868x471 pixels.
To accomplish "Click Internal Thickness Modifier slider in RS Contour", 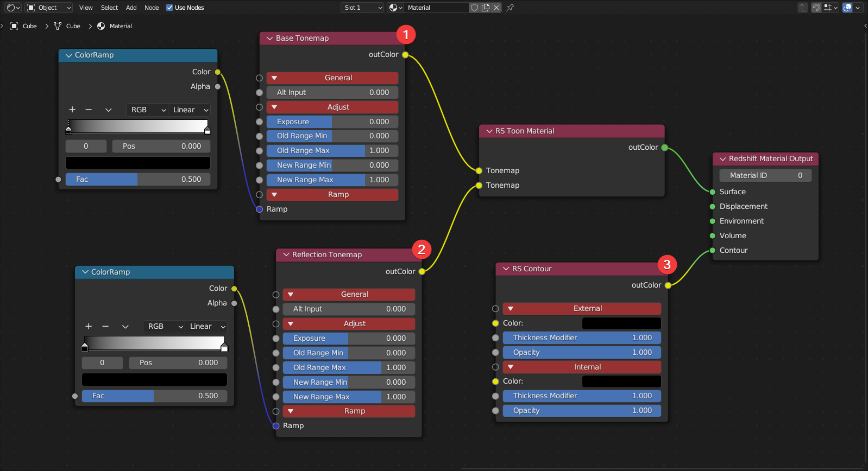I will [582, 396].
